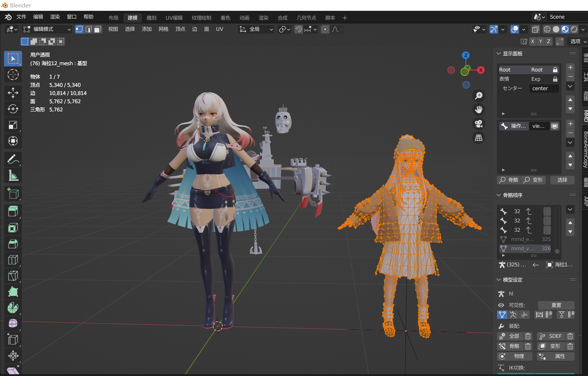Activate the 3D cursor tool
The height and width of the screenshot is (376, 588).
click(13, 75)
